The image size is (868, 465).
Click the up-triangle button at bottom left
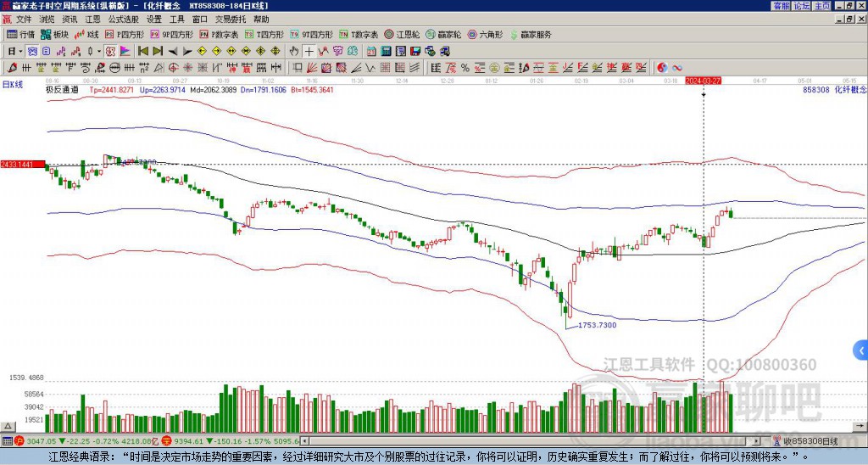pos(8,427)
